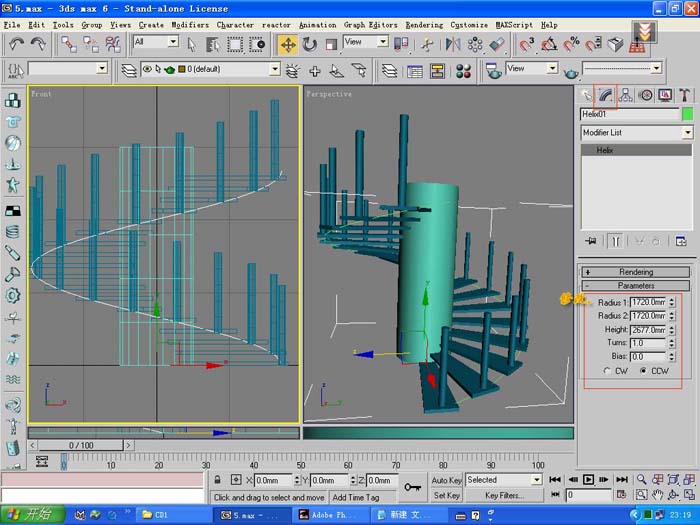Toggle the Auto Key button
The height and width of the screenshot is (525, 700).
(x=446, y=480)
